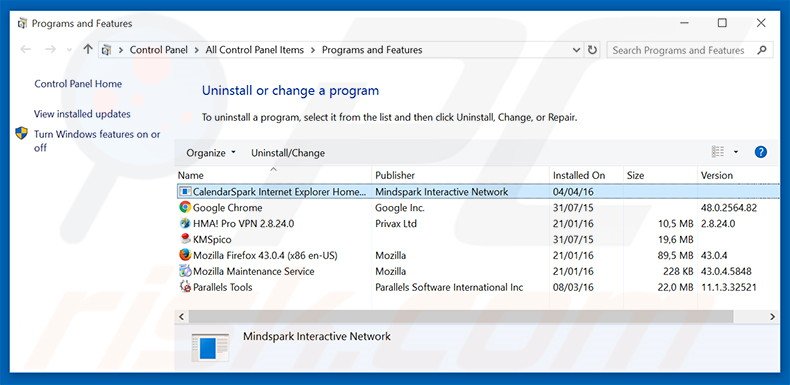Click the Uninstall/Change button
Image resolution: width=790 pixels, height=385 pixels.
288,153
